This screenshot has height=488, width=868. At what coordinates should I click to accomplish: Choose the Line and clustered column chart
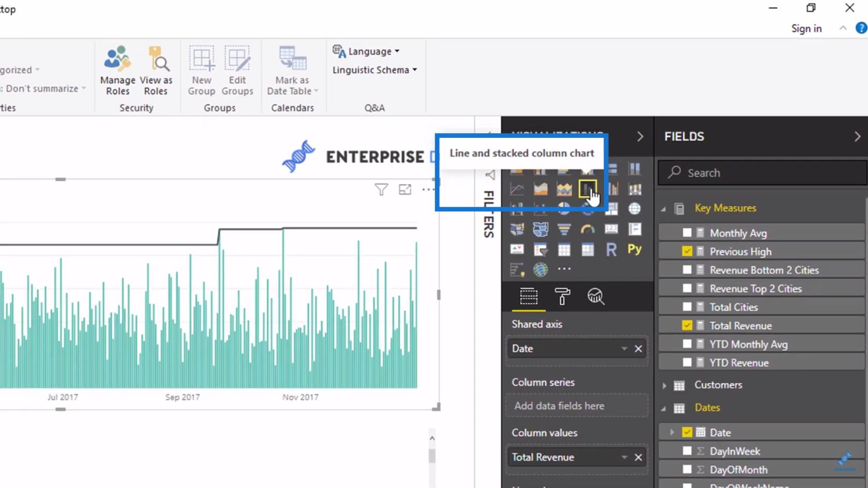(612, 189)
